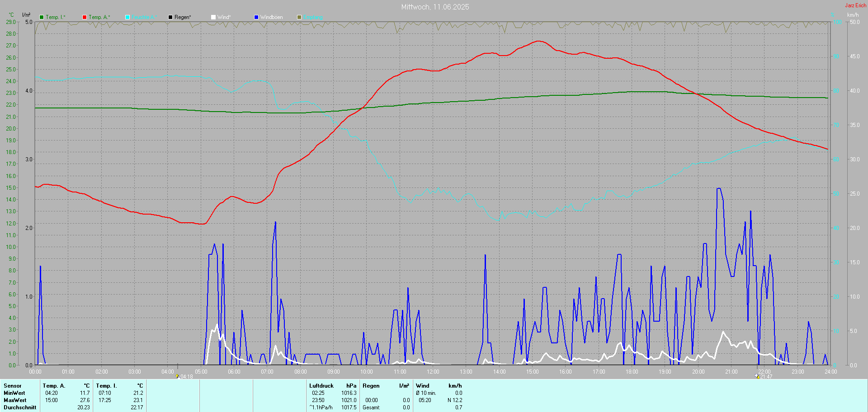This screenshot has width=868, height=412.
Task: Click the pressure trend 1.1hPa/h text
Action: (321, 407)
